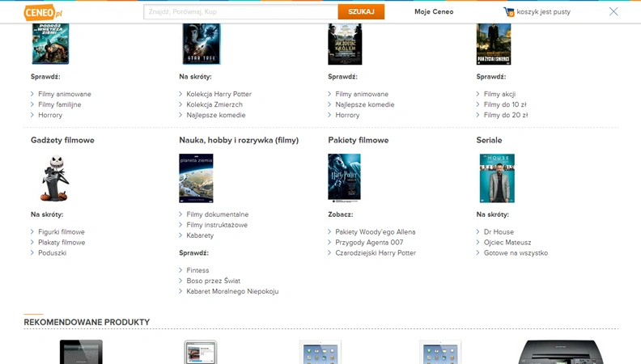
Task: Open the Star Trek movie cover
Action: click(x=202, y=44)
